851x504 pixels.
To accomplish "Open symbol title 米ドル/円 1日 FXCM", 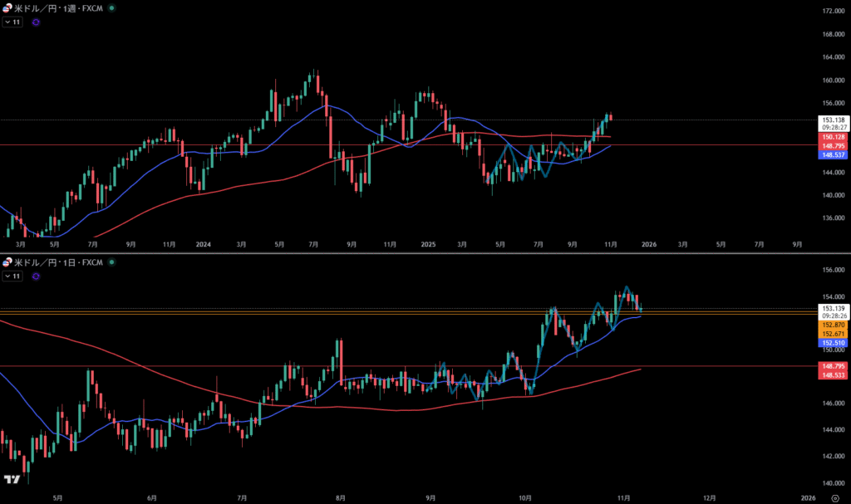I will point(58,262).
